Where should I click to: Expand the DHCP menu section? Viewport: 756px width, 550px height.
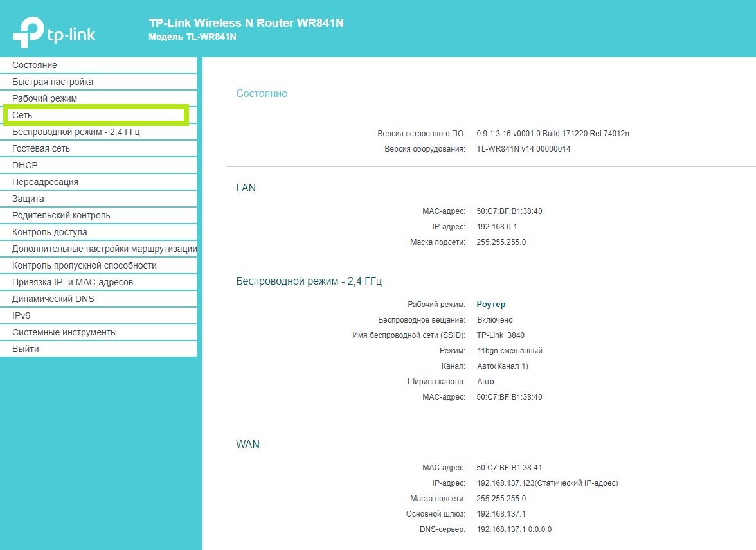[x=25, y=165]
